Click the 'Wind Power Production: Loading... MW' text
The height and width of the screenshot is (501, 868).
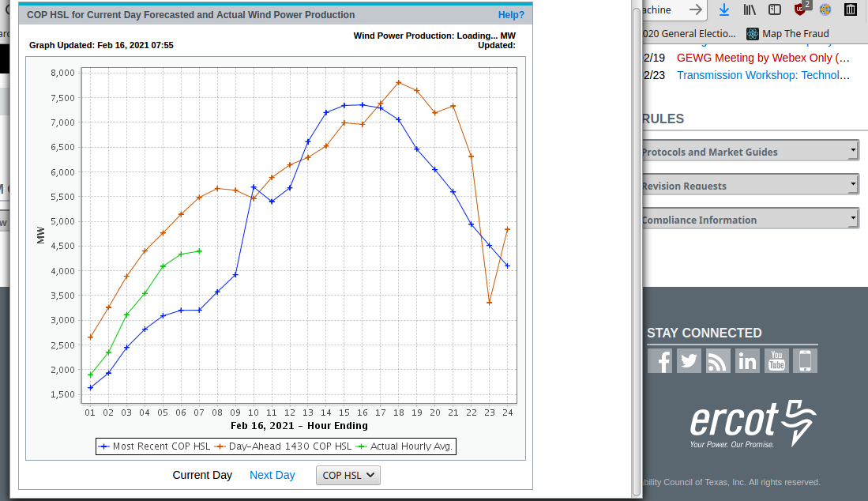coord(434,36)
